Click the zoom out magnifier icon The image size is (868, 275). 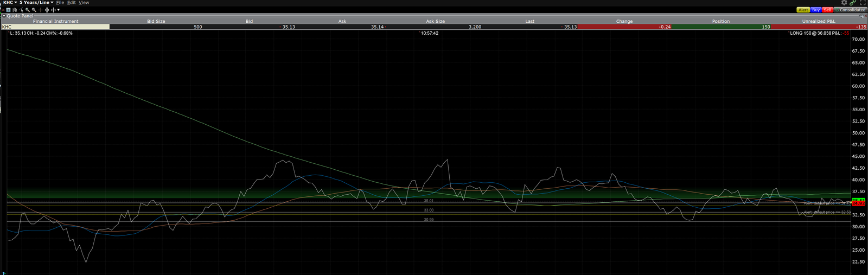pyautogui.click(x=34, y=10)
